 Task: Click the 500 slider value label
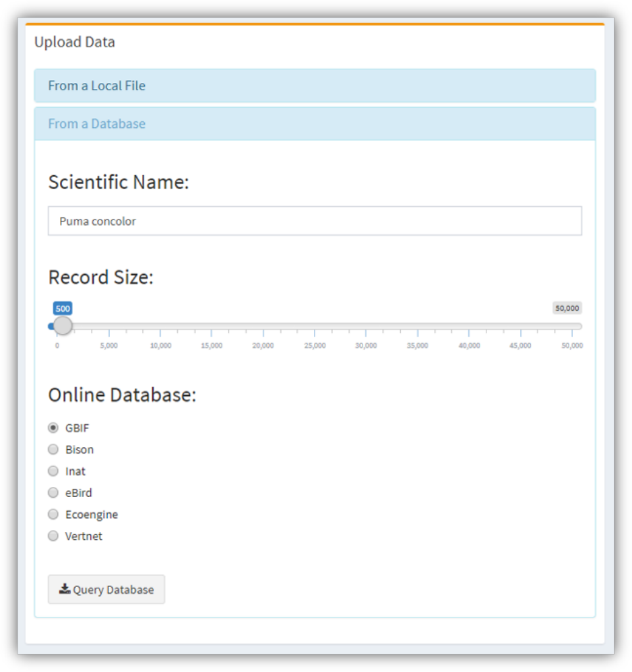point(63,308)
